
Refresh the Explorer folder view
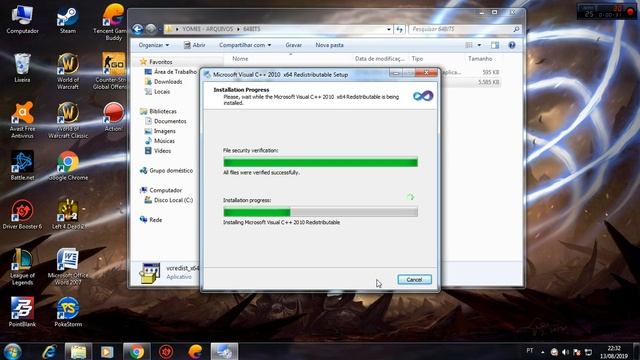click(x=399, y=29)
